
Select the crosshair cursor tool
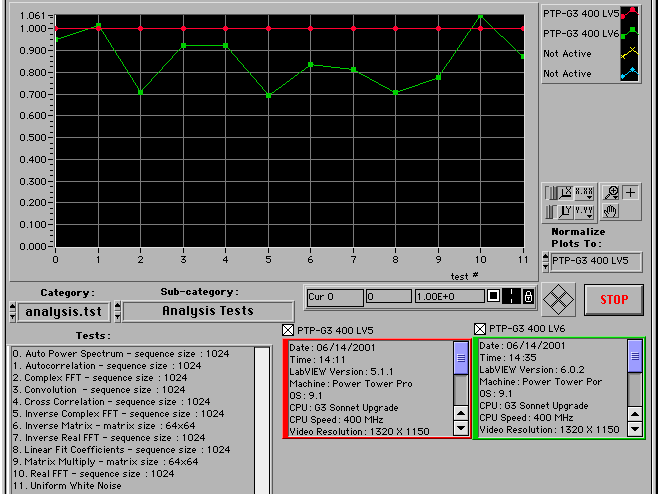(630, 192)
